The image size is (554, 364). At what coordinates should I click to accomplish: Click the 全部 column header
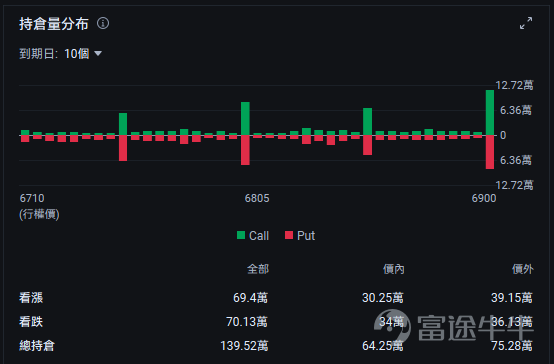258,269
